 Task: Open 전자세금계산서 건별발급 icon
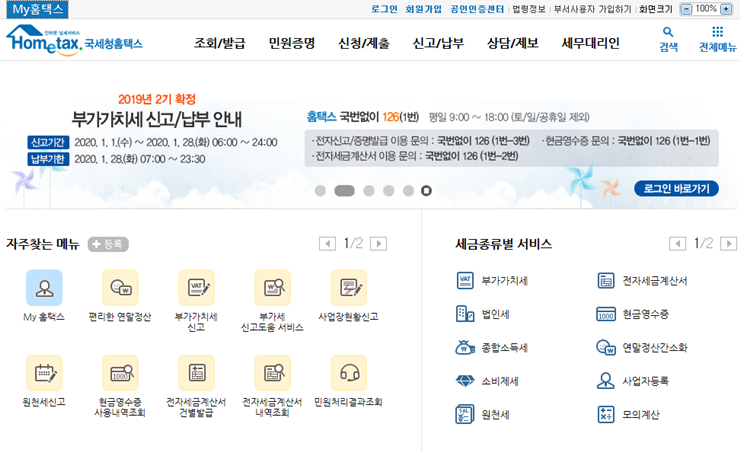(x=196, y=373)
